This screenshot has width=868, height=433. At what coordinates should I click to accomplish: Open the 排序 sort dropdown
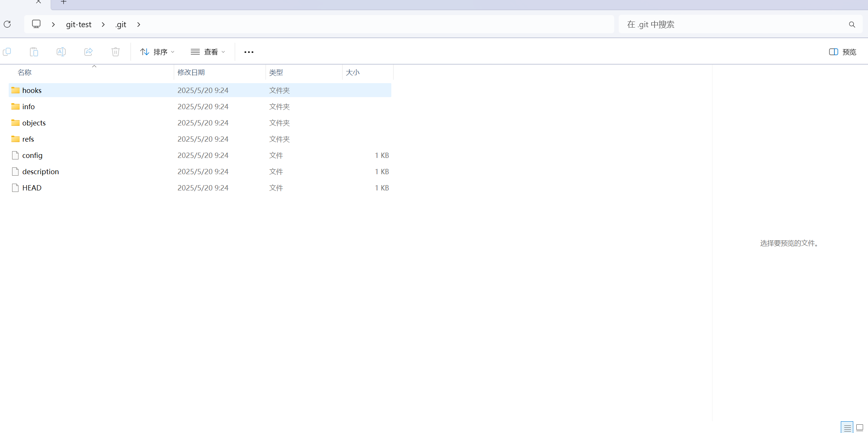157,52
